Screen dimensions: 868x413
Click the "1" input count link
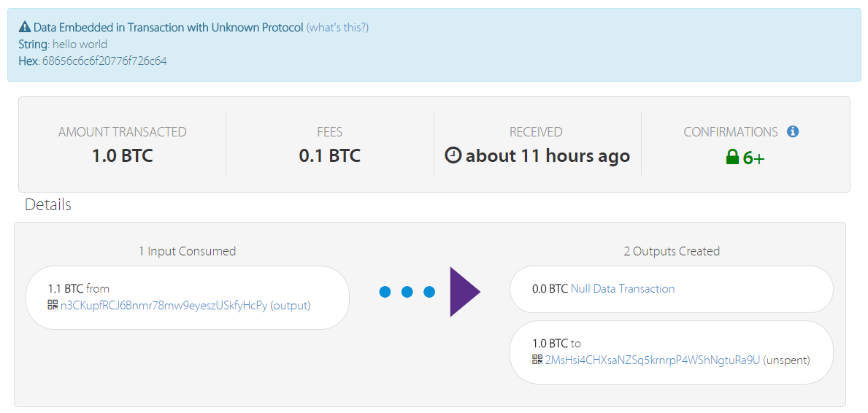[x=142, y=251]
